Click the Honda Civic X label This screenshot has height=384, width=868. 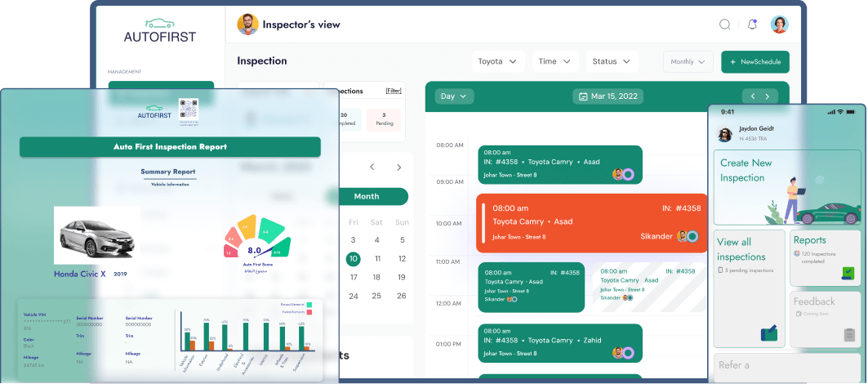click(x=80, y=274)
